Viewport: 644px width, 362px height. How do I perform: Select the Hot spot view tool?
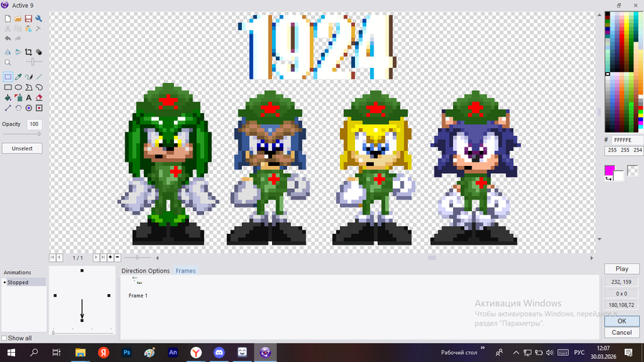click(x=29, y=108)
